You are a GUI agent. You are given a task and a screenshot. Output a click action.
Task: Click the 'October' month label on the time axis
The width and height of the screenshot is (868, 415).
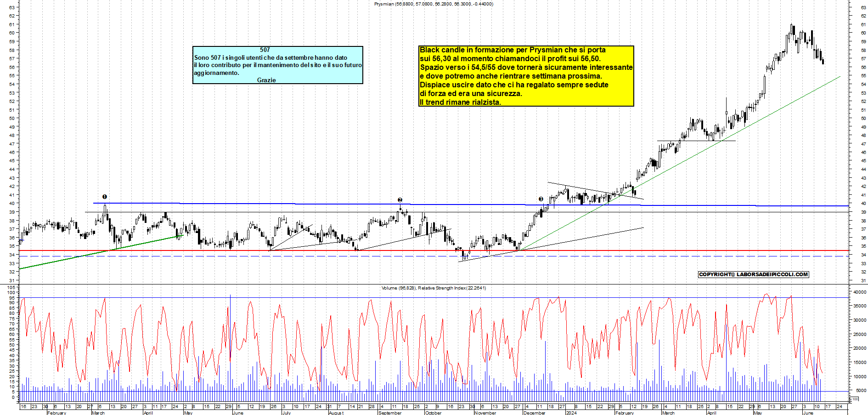click(x=434, y=413)
